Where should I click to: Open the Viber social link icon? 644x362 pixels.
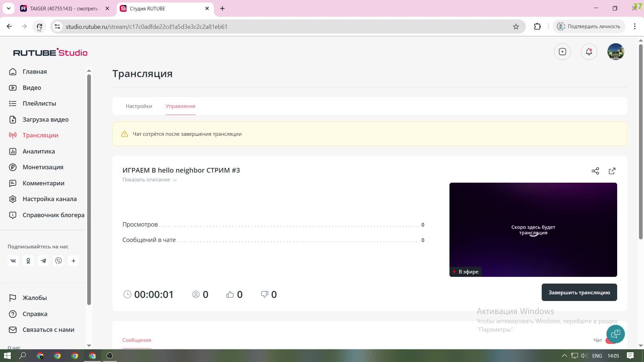(x=58, y=261)
